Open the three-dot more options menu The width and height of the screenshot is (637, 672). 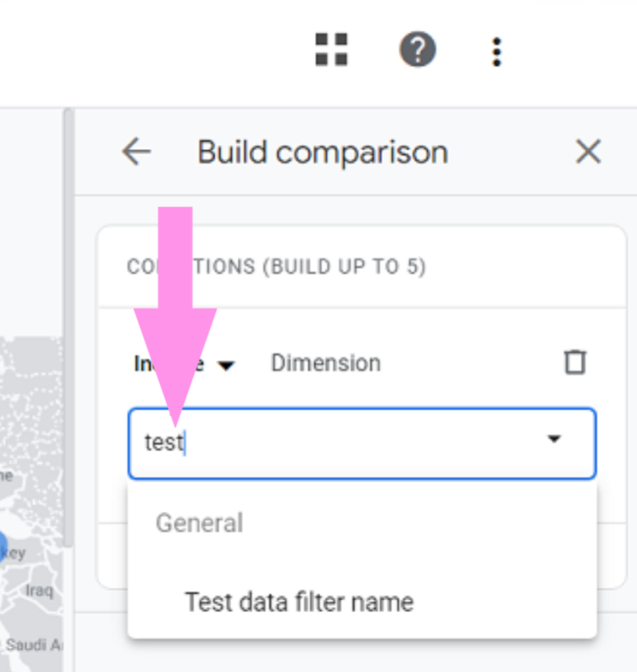point(497,52)
